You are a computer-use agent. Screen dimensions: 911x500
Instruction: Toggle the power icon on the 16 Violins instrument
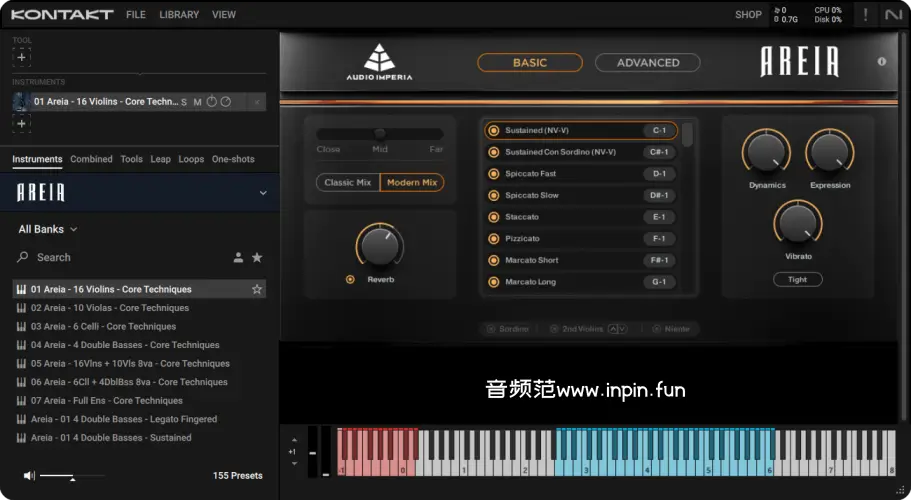pyautogui.click(x=211, y=102)
